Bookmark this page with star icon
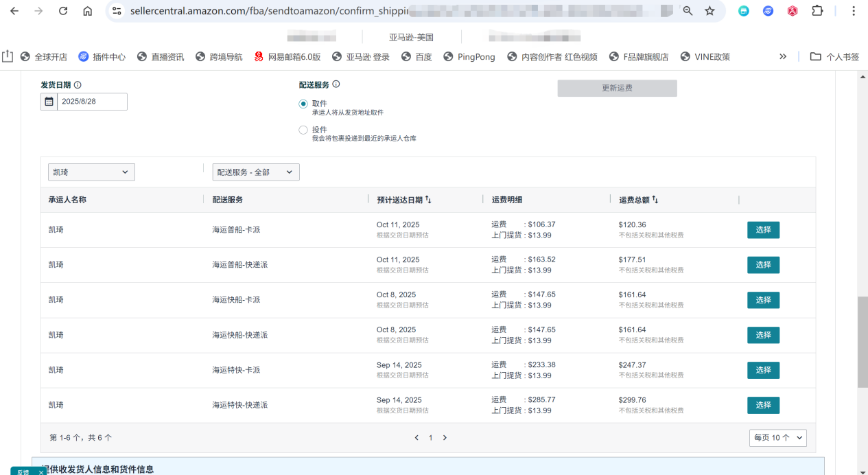 (x=709, y=11)
